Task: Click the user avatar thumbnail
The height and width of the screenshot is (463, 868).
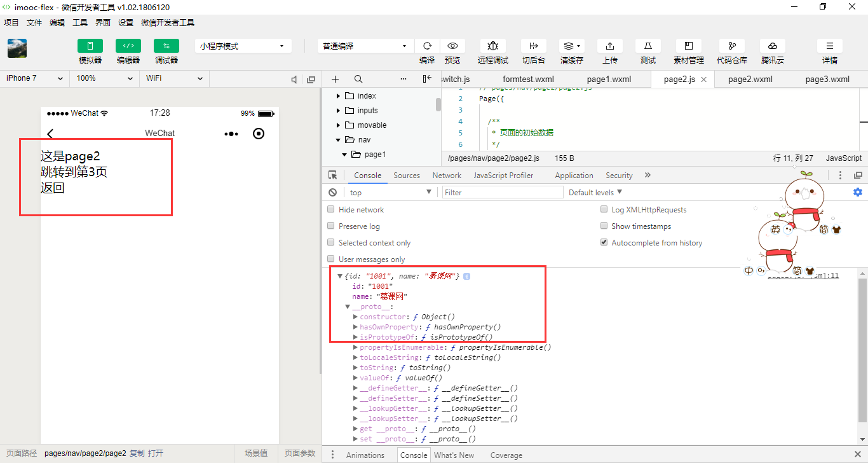Action: (x=17, y=49)
